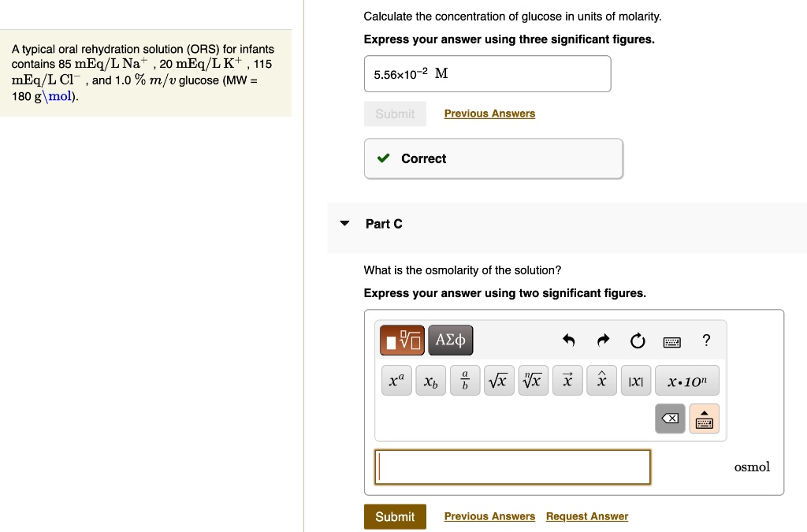
Task: Insert scientific notation x·10^n
Action: click(x=686, y=380)
